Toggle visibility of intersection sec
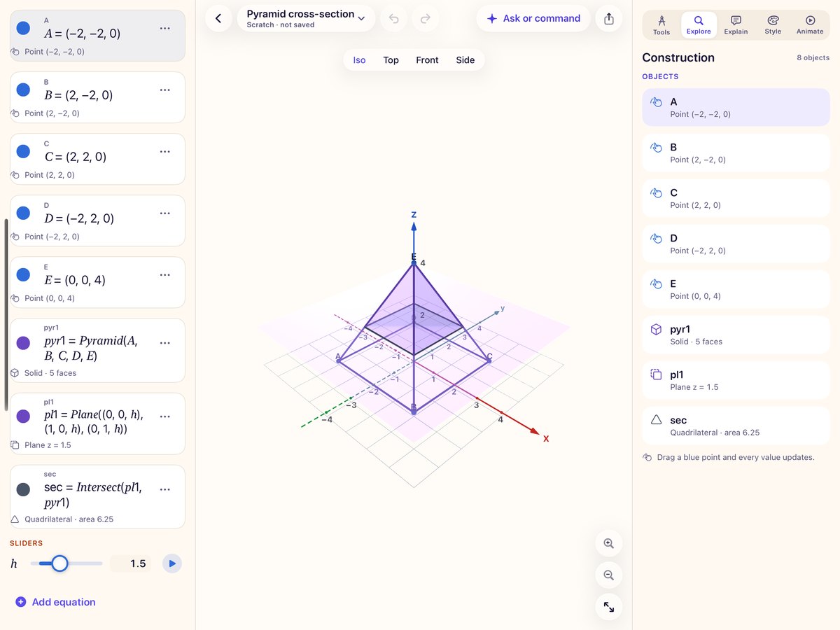 coord(23,489)
